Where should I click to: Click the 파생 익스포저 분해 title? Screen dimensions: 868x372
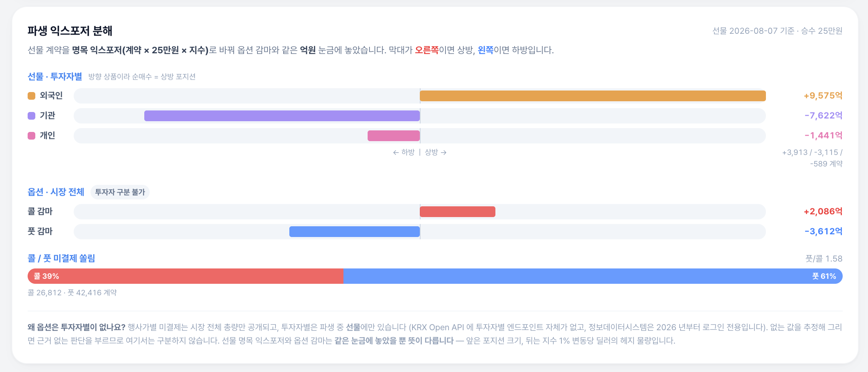point(70,31)
